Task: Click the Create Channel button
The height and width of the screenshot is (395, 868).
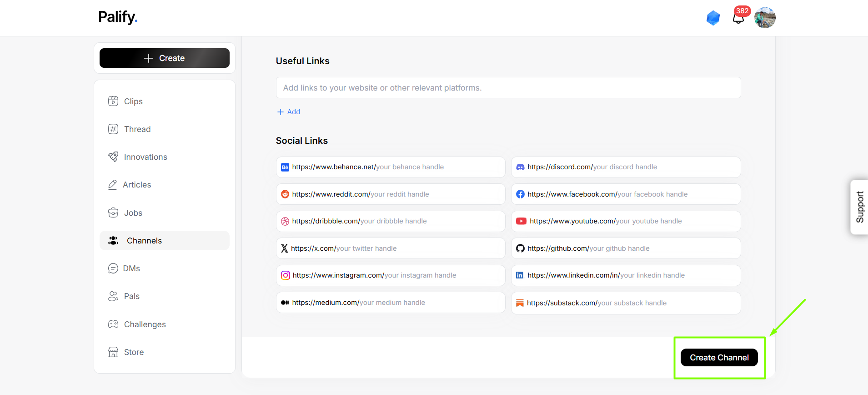Action: pyautogui.click(x=719, y=358)
